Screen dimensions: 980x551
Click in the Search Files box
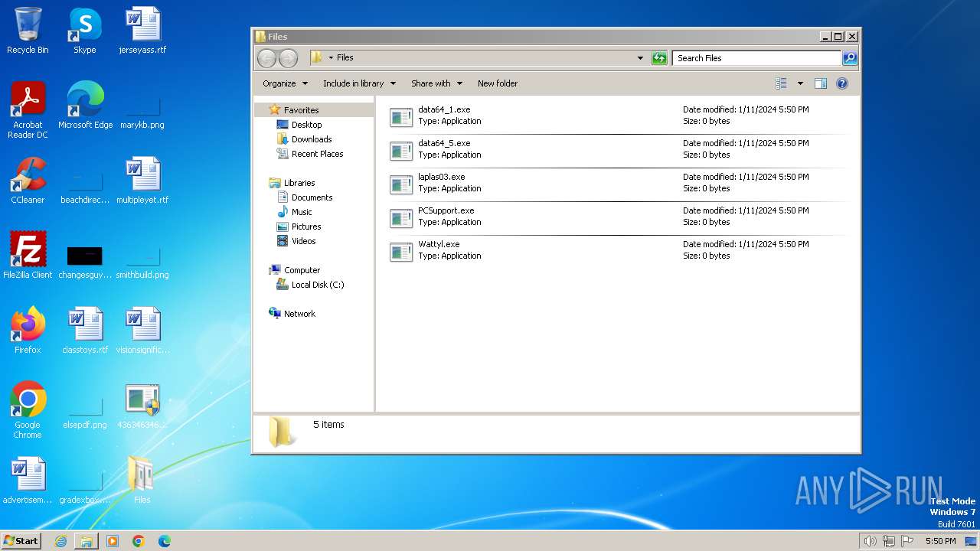(x=756, y=58)
